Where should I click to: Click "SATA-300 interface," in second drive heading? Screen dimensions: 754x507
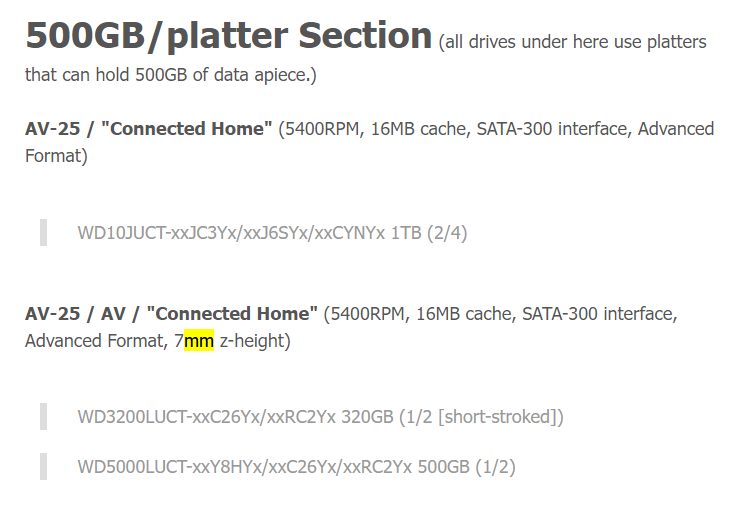pos(600,314)
